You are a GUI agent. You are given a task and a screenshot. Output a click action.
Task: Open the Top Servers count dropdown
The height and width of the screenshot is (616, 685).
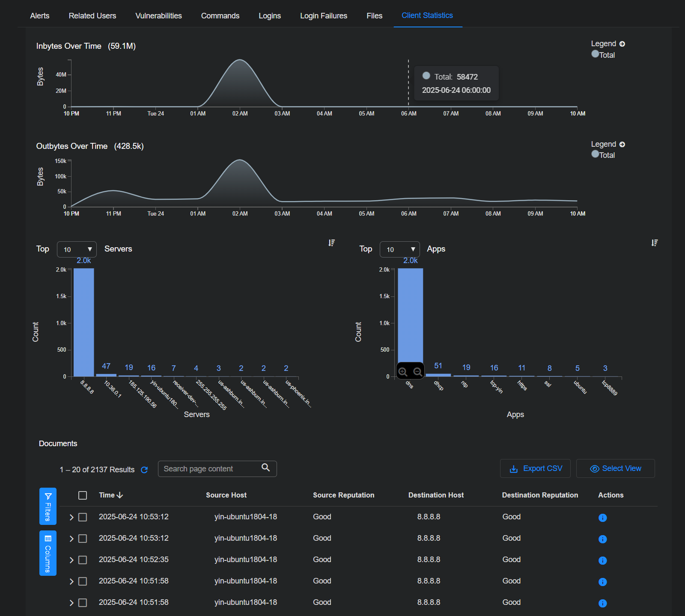point(77,249)
